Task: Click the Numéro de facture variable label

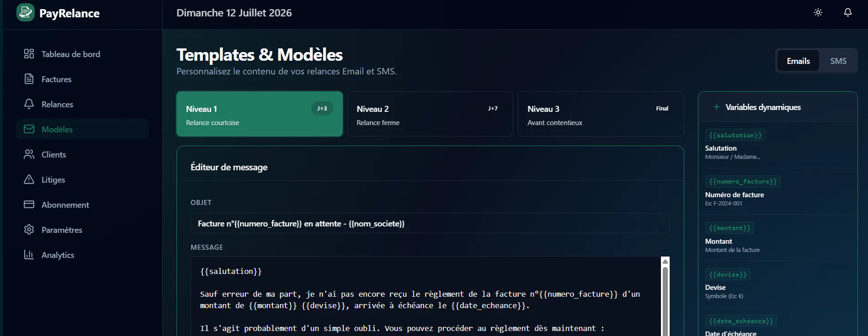Action: [735, 194]
